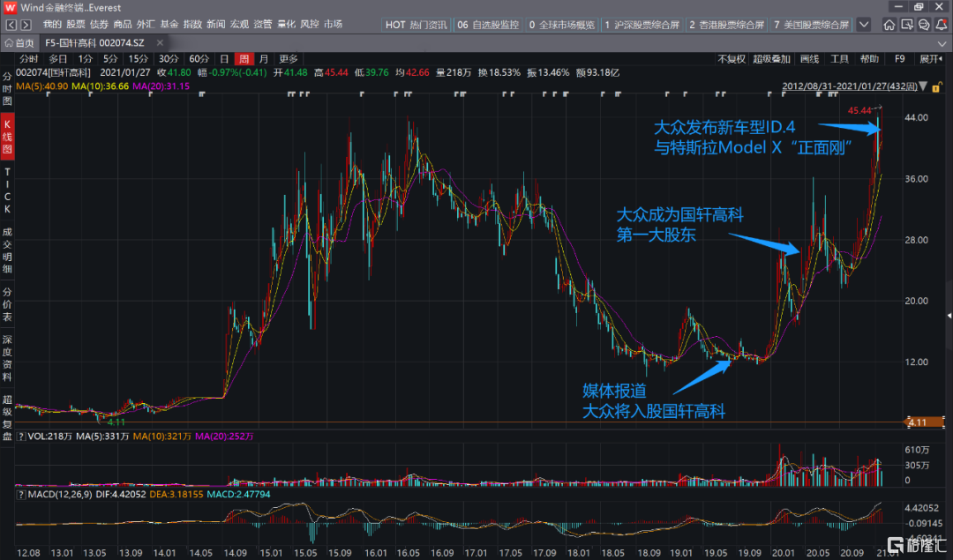Open the 基金 menu
953x560 pixels.
coord(169,25)
